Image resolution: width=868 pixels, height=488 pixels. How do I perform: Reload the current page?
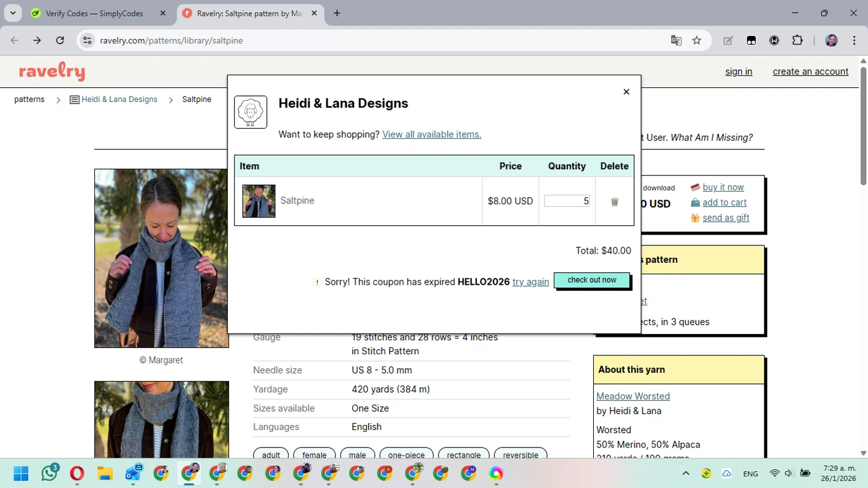pyautogui.click(x=60, y=41)
